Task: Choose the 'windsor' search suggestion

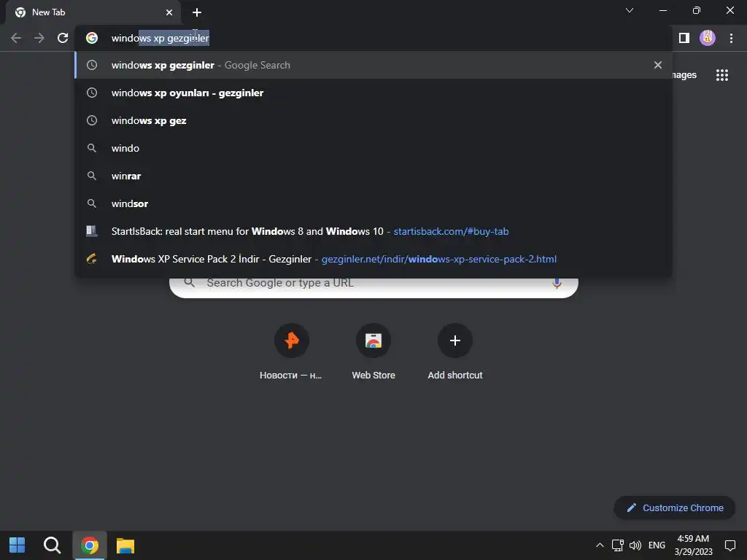Action: click(373, 203)
